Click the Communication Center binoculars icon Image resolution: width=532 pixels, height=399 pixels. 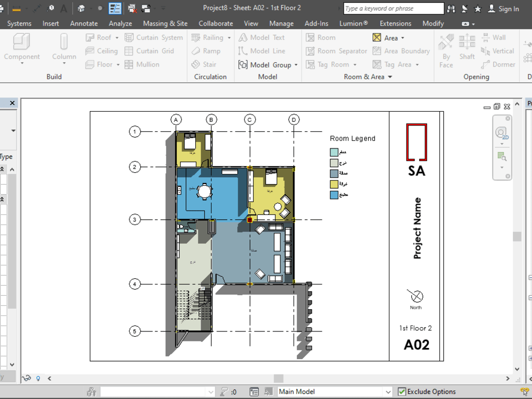451,9
